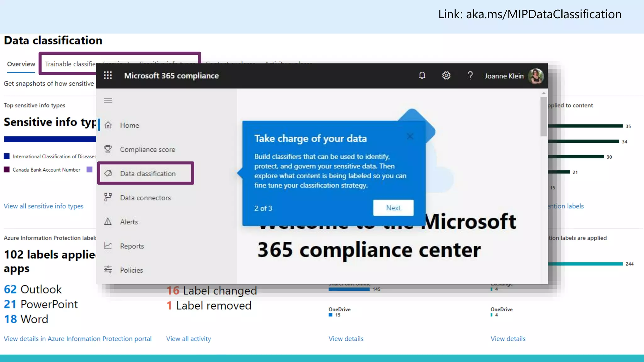Click the bar labeled 35
The height and width of the screenshot is (362, 644).
point(585,126)
